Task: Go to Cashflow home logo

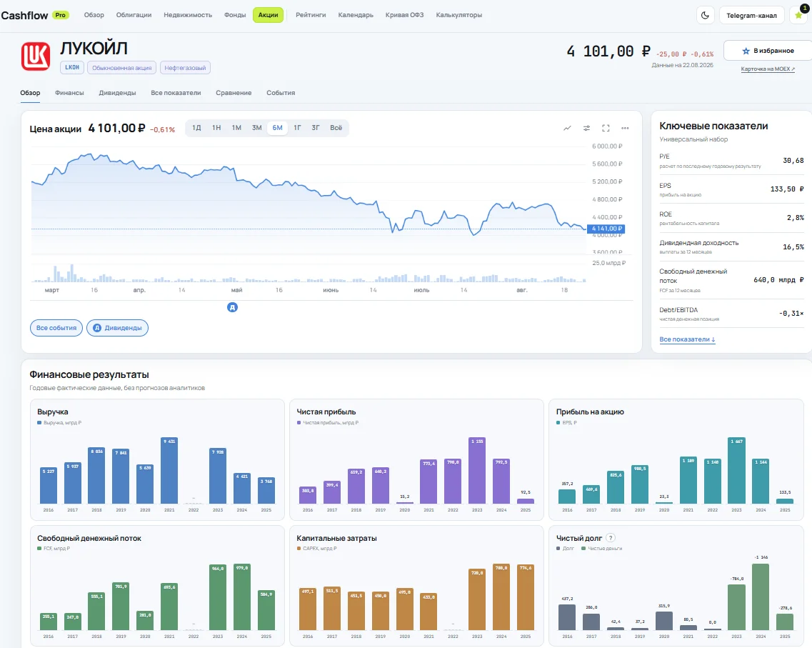Action: (x=24, y=16)
